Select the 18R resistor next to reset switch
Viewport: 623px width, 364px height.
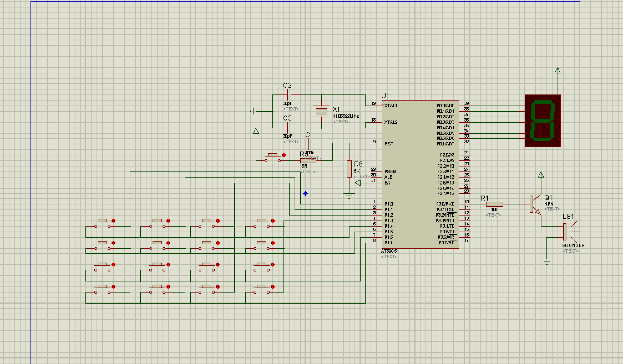click(x=308, y=161)
